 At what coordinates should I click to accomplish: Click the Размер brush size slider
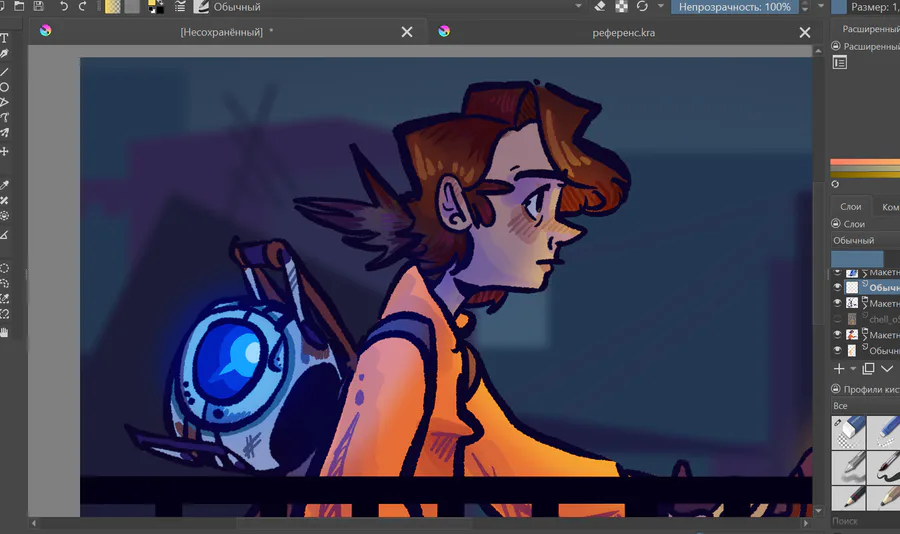click(866, 6)
